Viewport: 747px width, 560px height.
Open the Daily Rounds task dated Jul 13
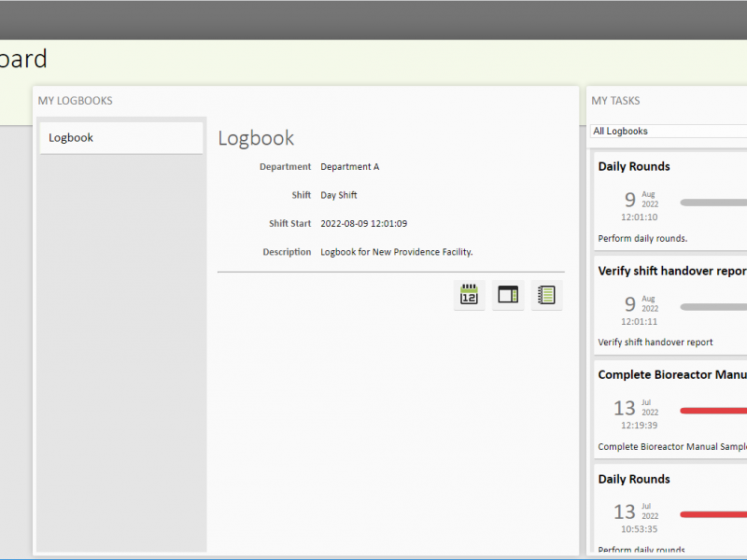tap(634, 480)
